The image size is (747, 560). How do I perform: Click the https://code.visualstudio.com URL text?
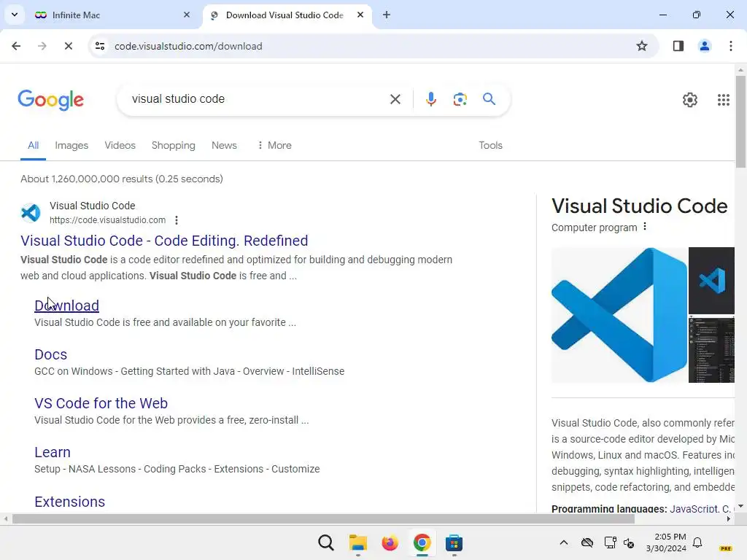108,220
